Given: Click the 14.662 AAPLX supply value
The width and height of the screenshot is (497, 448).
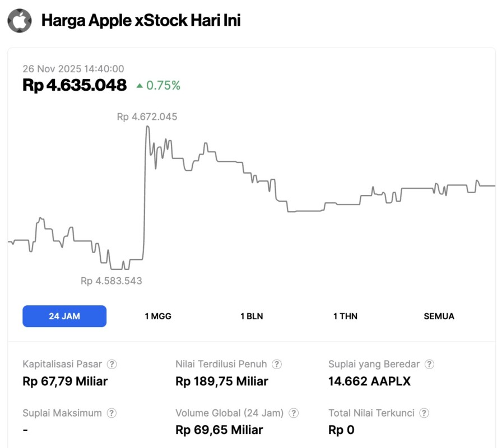Looking at the screenshot, I should [369, 381].
